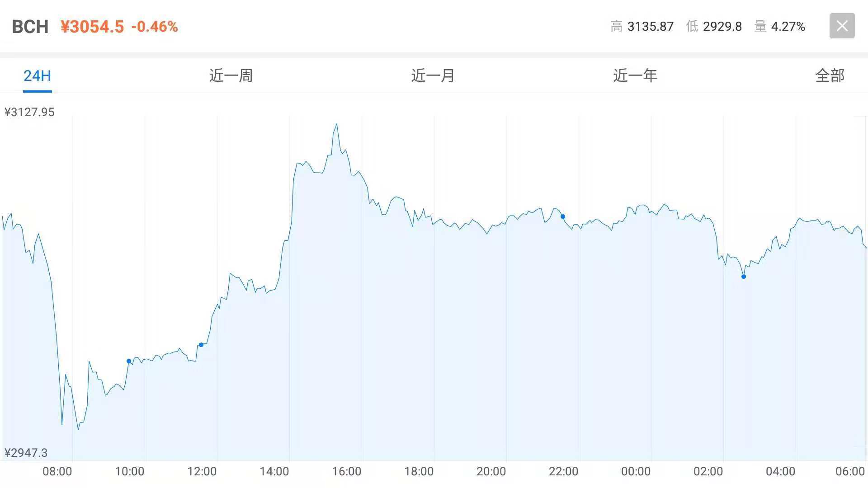Click the ¥2947.3 lower axis label
The width and height of the screenshot is (868, 488).
coord(26,452)
